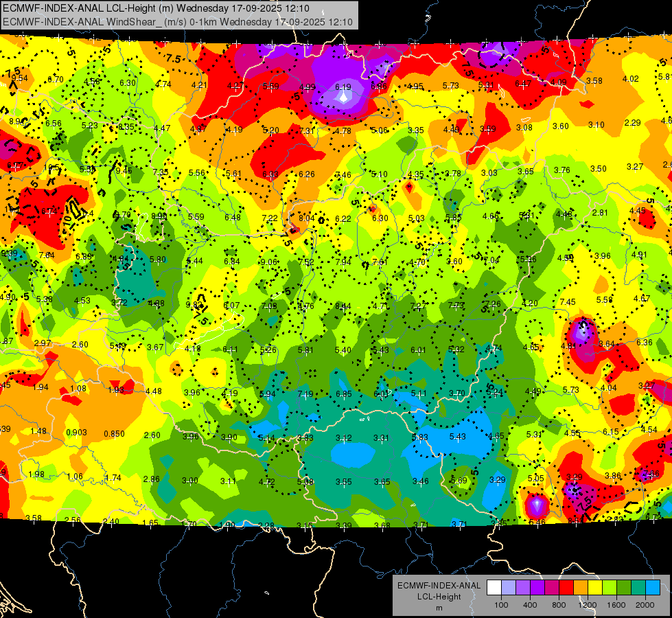Click the 7.94 wind shear value
Screen dimensions: 672x618
pyautogui.click(x=343, y=262)
